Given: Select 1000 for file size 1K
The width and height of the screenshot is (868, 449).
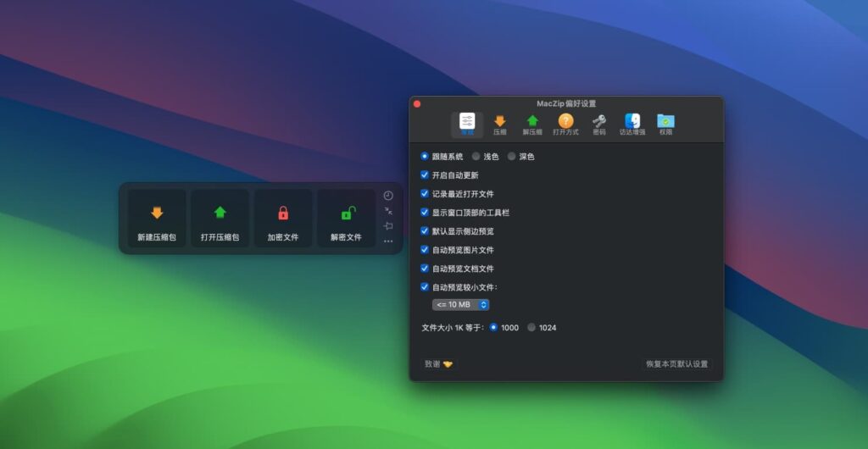Looking at the screenshot, I should [493, 327].
